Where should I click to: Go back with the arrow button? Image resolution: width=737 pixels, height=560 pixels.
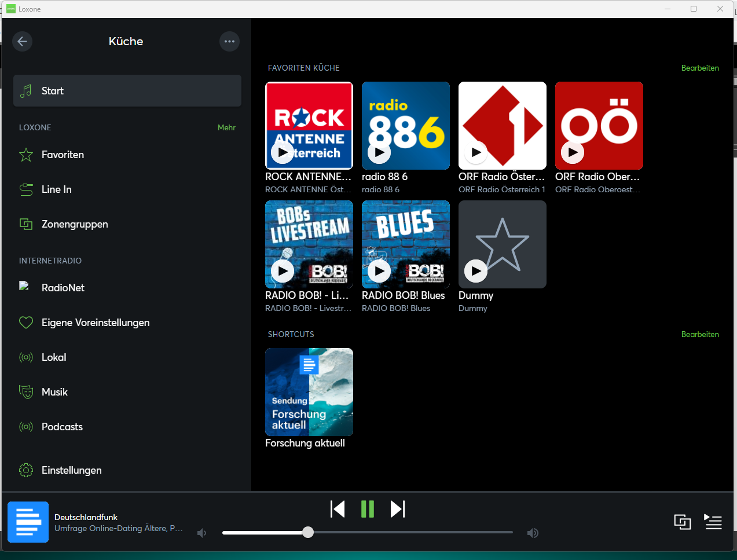pyautogui.click(x=22, y=41)
